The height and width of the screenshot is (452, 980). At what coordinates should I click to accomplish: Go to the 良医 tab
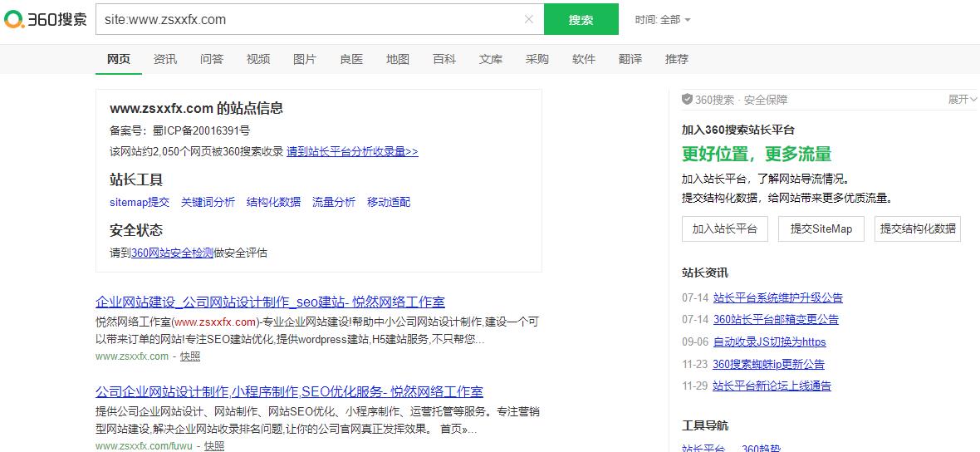coord(351,59)
